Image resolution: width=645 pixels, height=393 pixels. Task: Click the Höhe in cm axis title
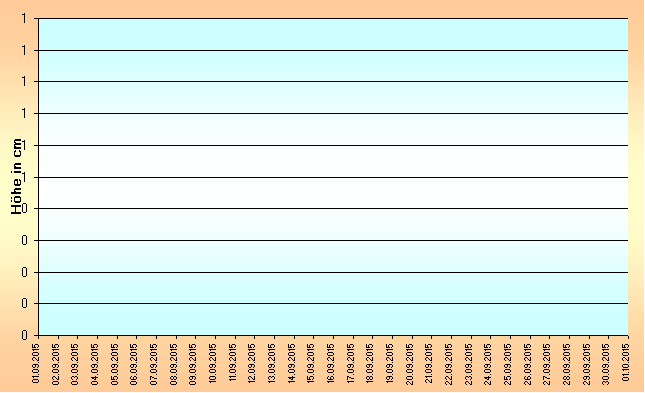[16, 177]
